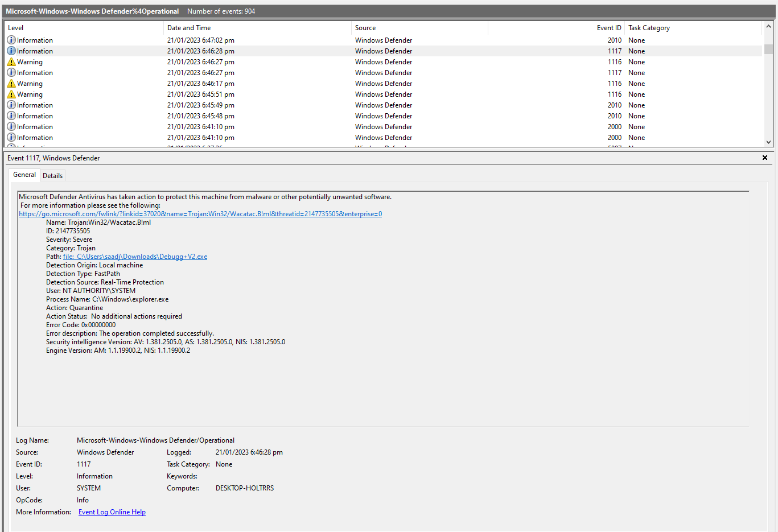Click Event ID 1117 in the 6:46:28 pm row
The height and width of the screenshot is (532, 778).
pyautogui.click(x=615, y=51)
